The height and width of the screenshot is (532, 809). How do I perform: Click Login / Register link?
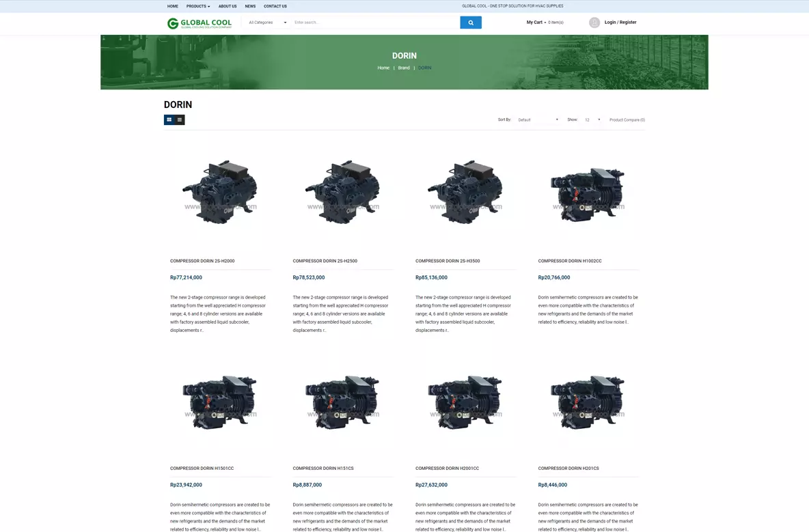pyautogui.click(x=620, y=22)
